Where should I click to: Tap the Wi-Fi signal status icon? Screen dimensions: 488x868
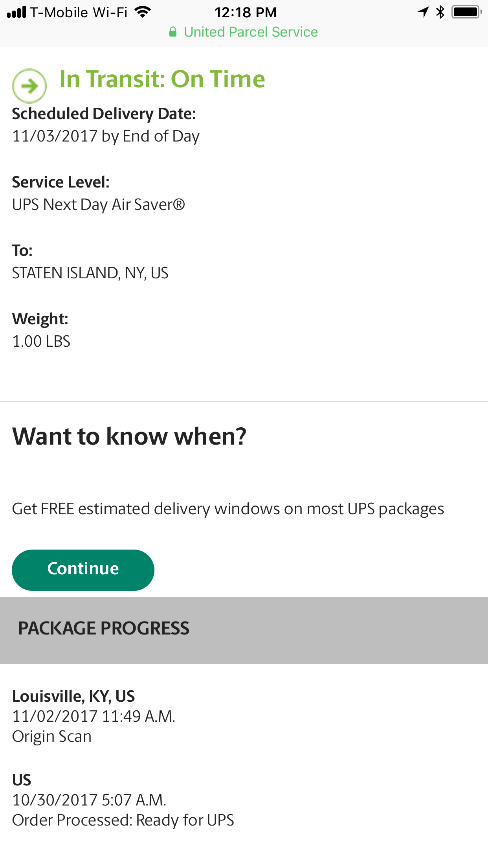coord(143,12)
